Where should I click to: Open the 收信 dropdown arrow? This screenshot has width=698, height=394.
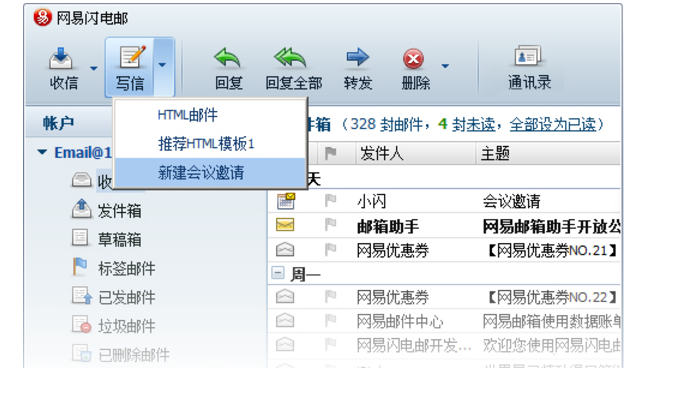pos(93,68)
